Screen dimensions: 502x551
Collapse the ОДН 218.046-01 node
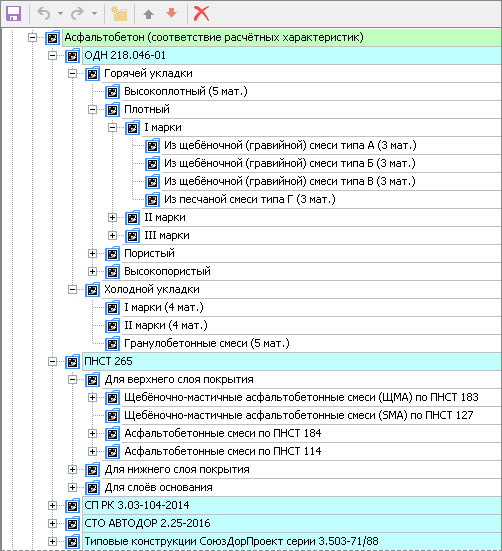click(x=52, y=56)
